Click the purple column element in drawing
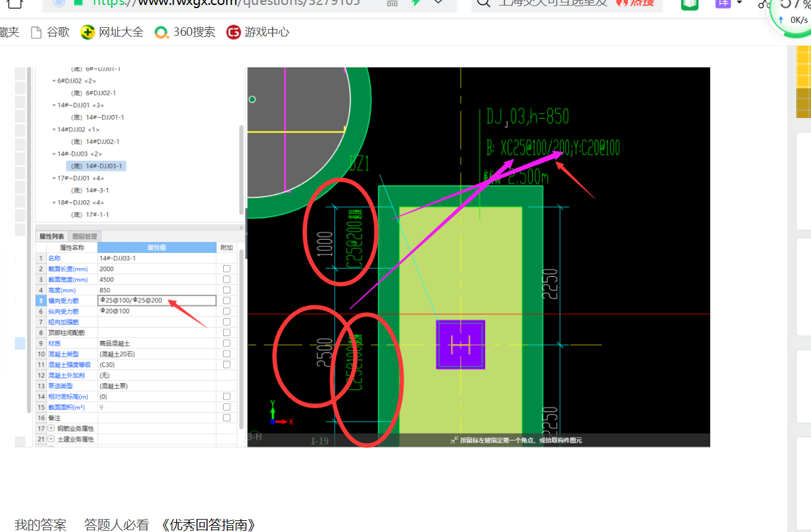This screenshot has width=811, height=532. coord(461,345)
